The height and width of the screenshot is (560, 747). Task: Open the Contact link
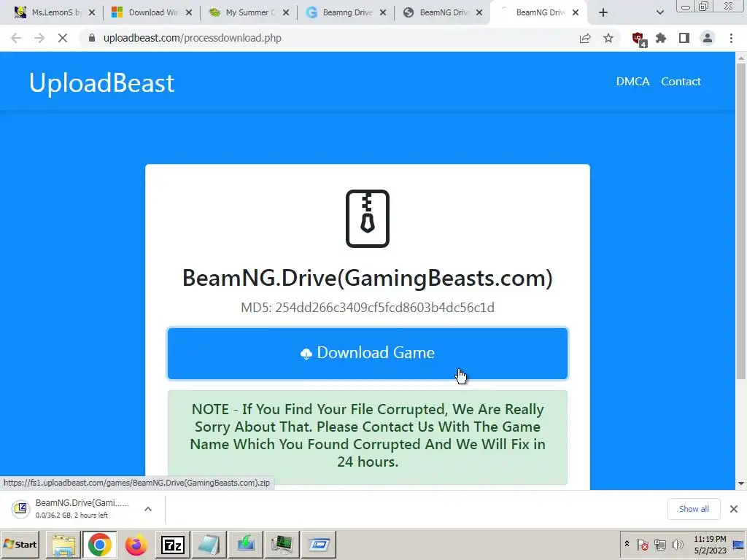coord(681,82)
